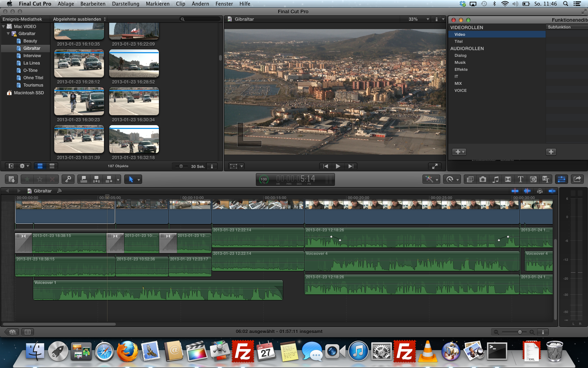Screen dimensions: 588x368
Task: Switch event browser to filmstrip view
Action: pos(40,166)
